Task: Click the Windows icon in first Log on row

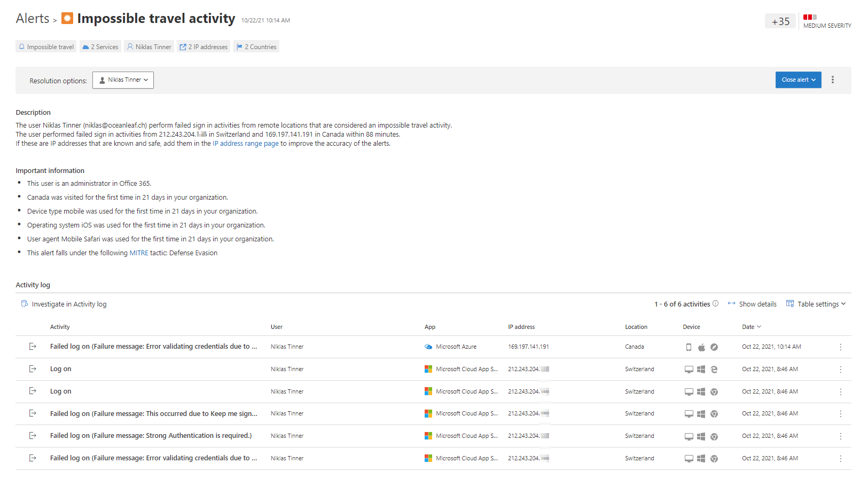Action: [x=701, y=370]
